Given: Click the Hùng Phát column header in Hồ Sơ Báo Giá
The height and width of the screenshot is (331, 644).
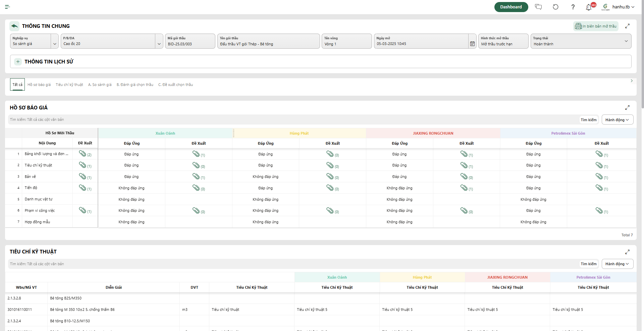Looking at the screenshot, I should coord(299,133).
